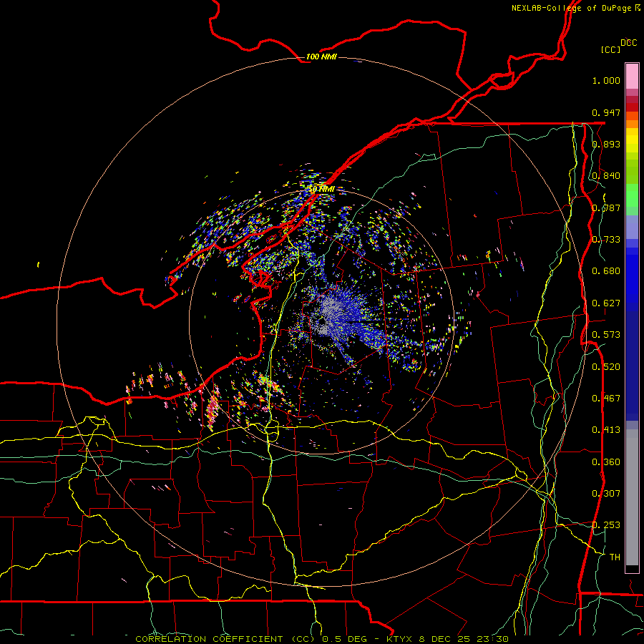Select the 0.307 scale value
This screenshot has height=644, width=644.
pyautogui.click(x=606, y=494)
